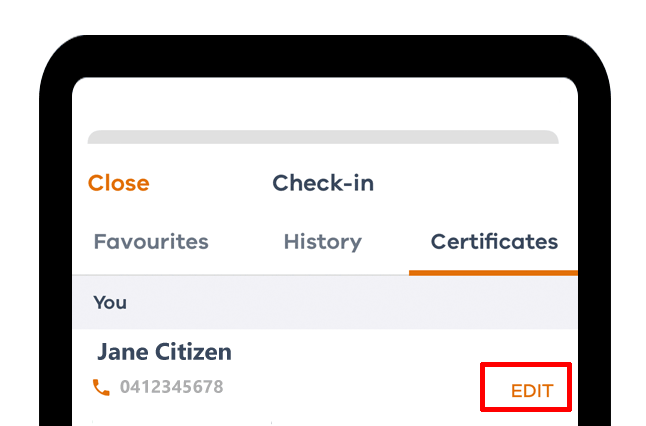The image size is (646, 426).
Task: Select the Certificates tab
Action: click(x=494, y=241)
